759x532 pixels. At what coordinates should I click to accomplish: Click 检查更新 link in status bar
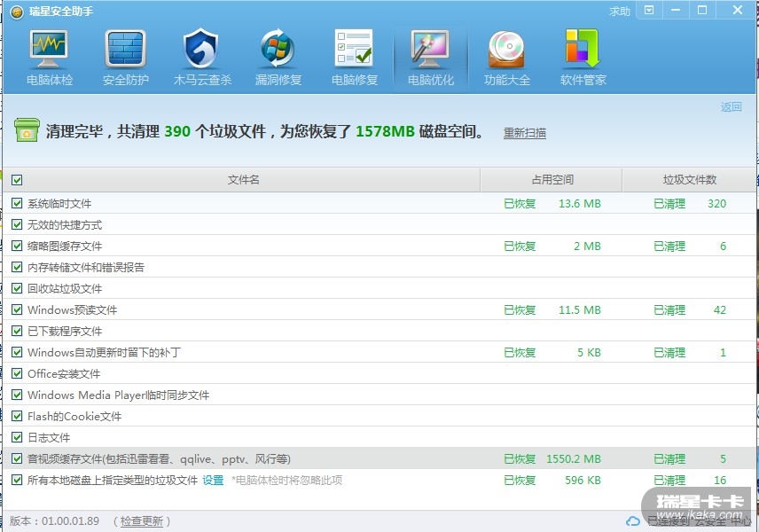click(x=141, y=521)
